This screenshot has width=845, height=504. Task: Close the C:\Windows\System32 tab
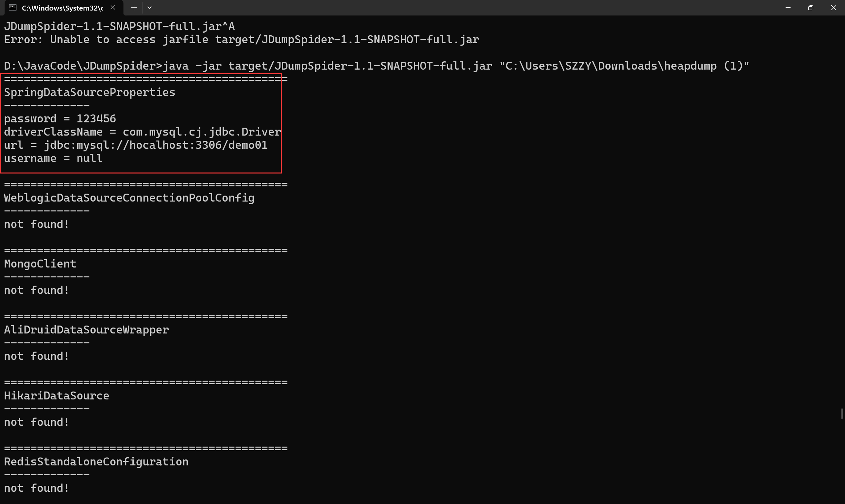(113, 8)
